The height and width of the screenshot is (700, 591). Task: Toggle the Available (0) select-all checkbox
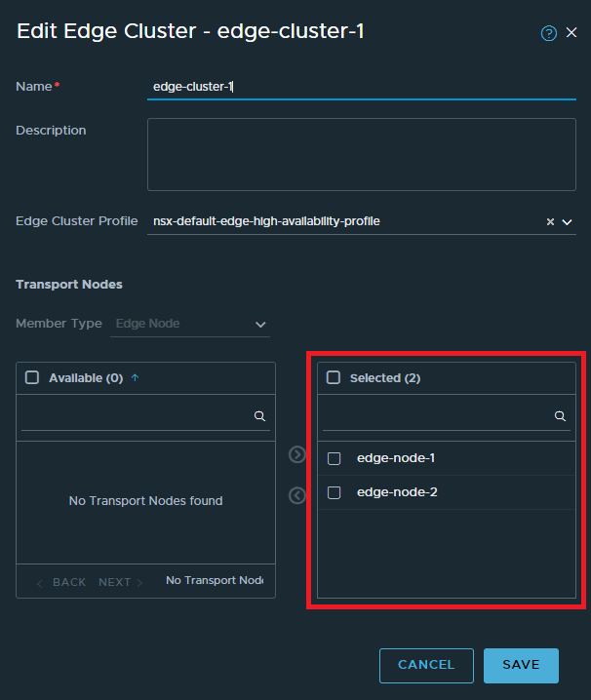32,377
